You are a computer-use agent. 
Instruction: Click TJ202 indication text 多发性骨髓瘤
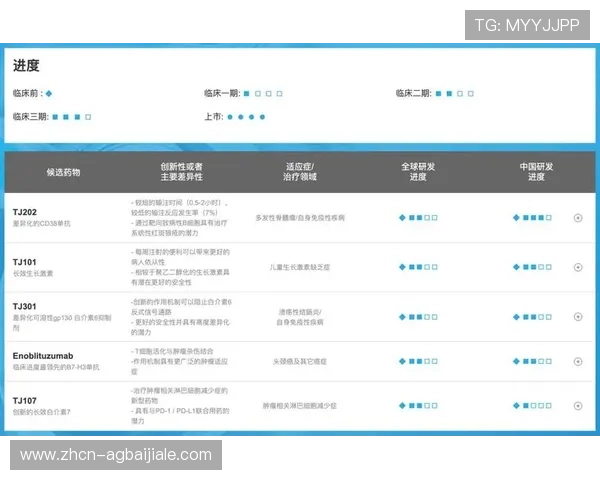point(276,218)
